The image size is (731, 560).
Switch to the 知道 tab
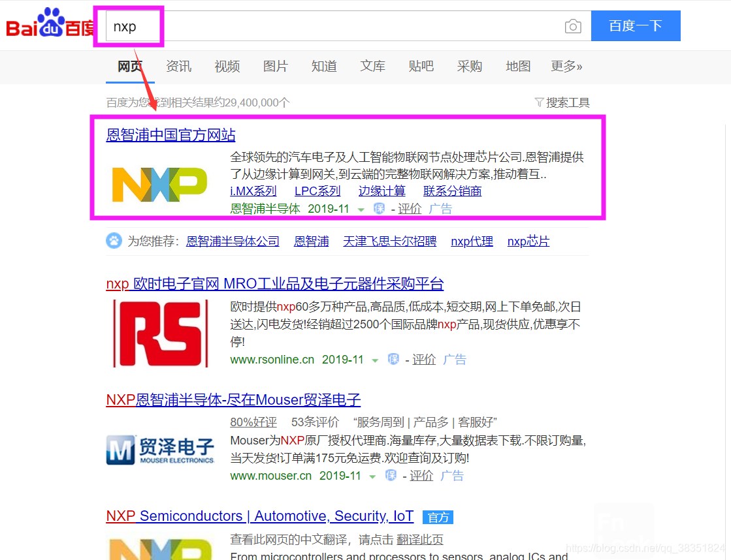324,66
